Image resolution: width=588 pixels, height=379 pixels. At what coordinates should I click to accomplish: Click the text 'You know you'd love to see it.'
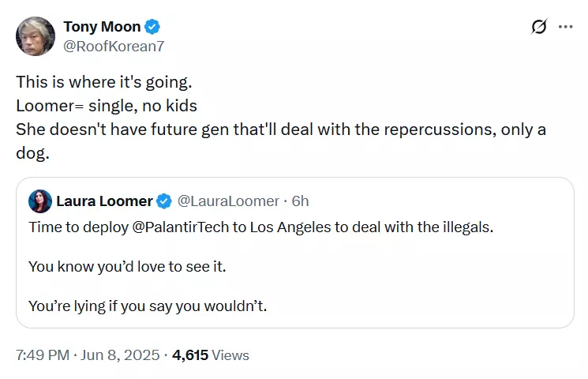pyautogui.click(x=127, y=267)
